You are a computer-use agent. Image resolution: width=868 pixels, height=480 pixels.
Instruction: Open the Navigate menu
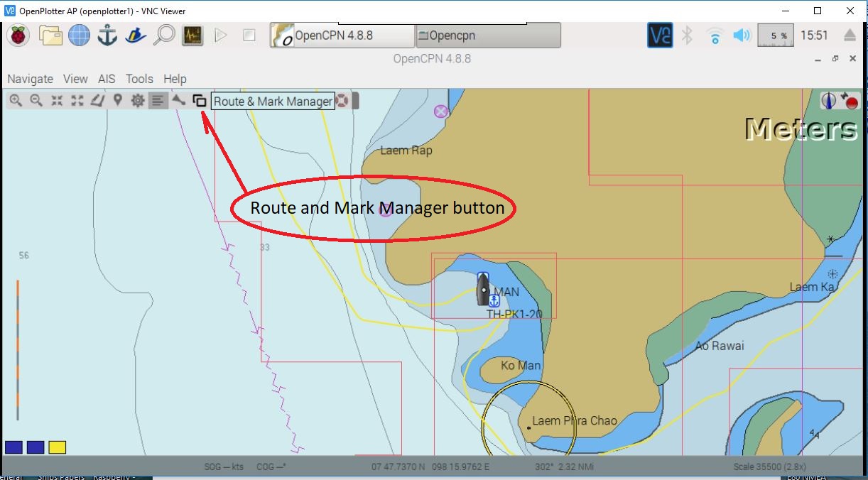[30, 78]
